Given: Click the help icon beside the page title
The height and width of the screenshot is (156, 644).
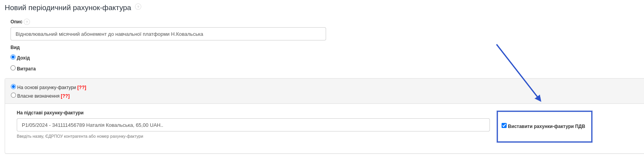Looking at the screenshot, I should [138, 7].
